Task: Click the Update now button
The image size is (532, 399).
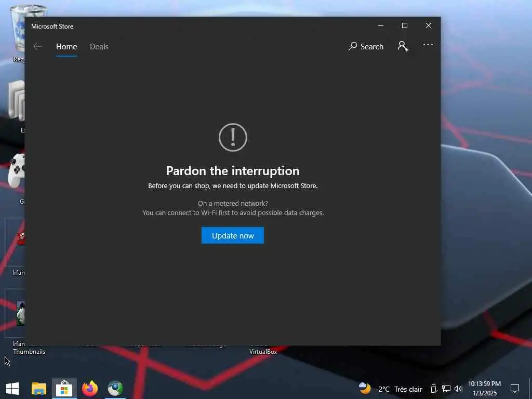Action: 233,235
